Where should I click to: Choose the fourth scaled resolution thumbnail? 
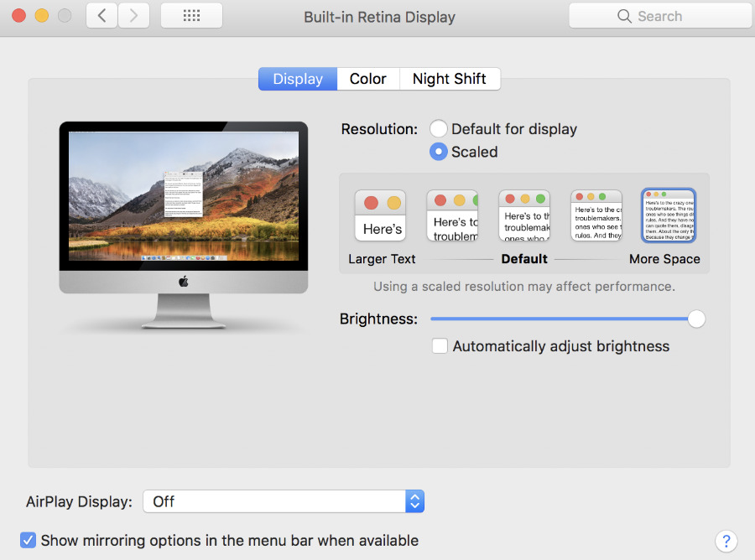[x=596, y=215]
